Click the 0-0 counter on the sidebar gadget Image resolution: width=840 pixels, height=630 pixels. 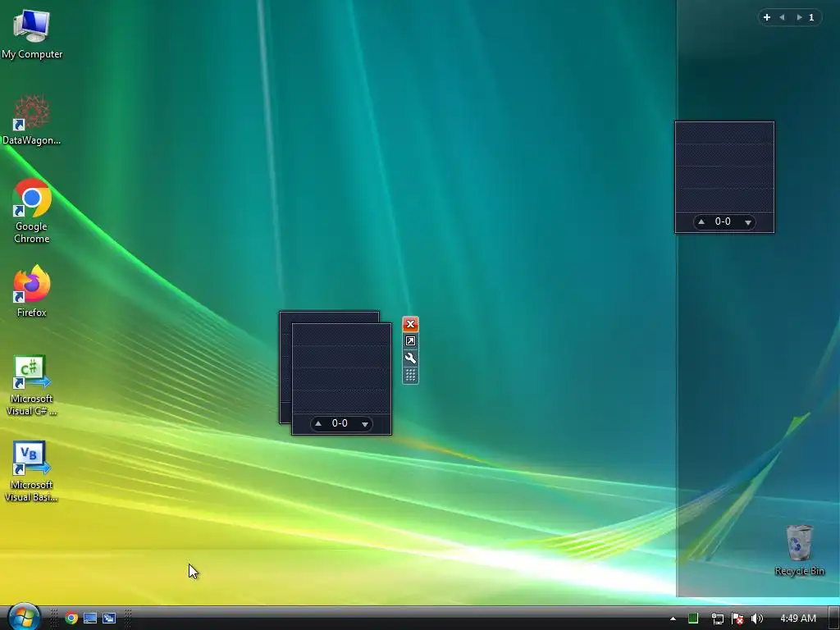pos(723,221)
